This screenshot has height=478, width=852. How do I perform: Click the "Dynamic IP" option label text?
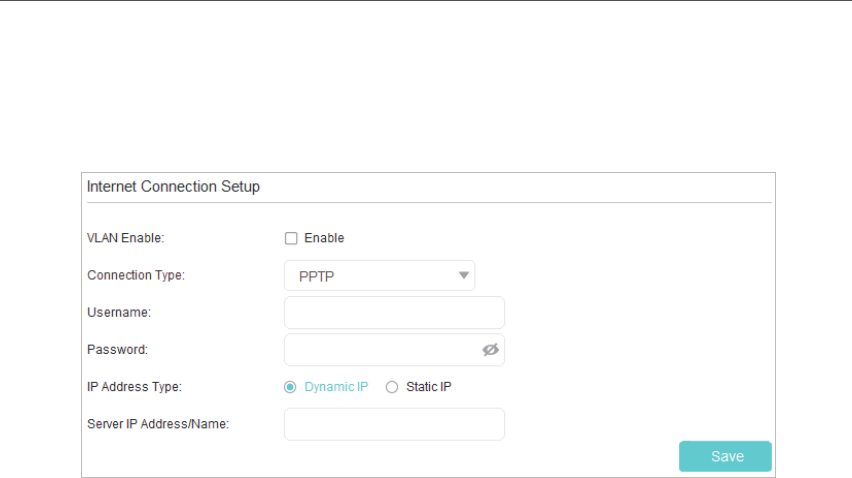[x=336, y=387]
